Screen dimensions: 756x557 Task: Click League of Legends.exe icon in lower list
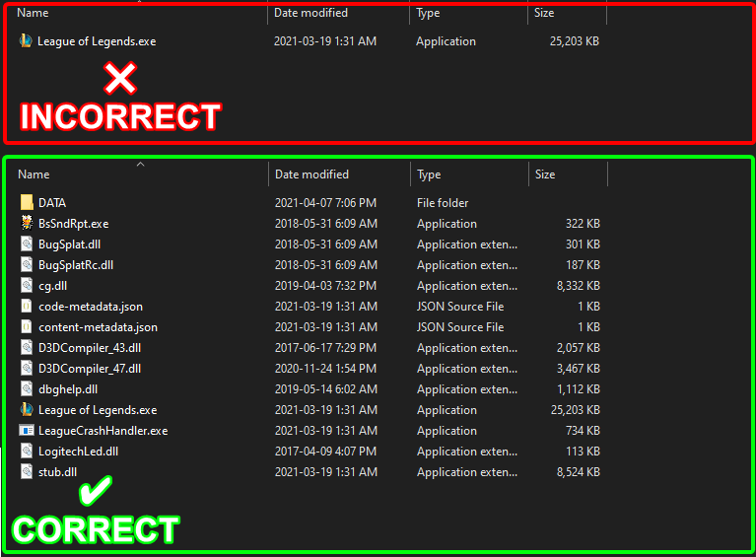point(27,410)
